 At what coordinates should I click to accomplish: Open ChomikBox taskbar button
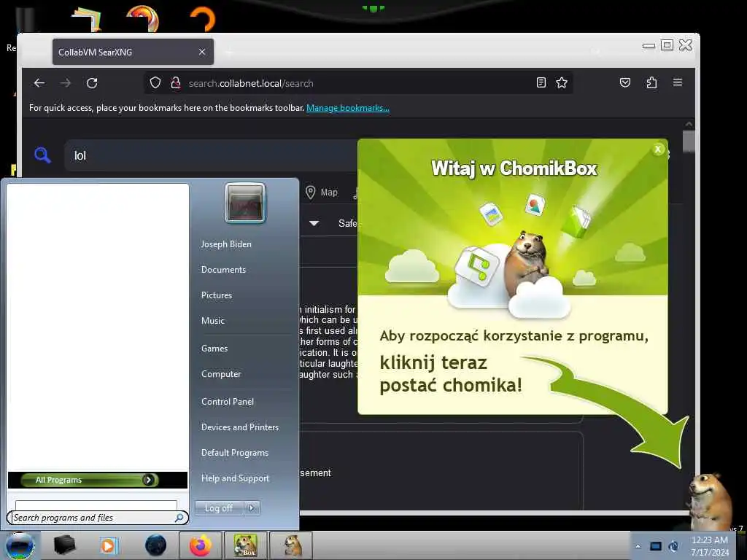pyautogui.click(x=245, y=545)
